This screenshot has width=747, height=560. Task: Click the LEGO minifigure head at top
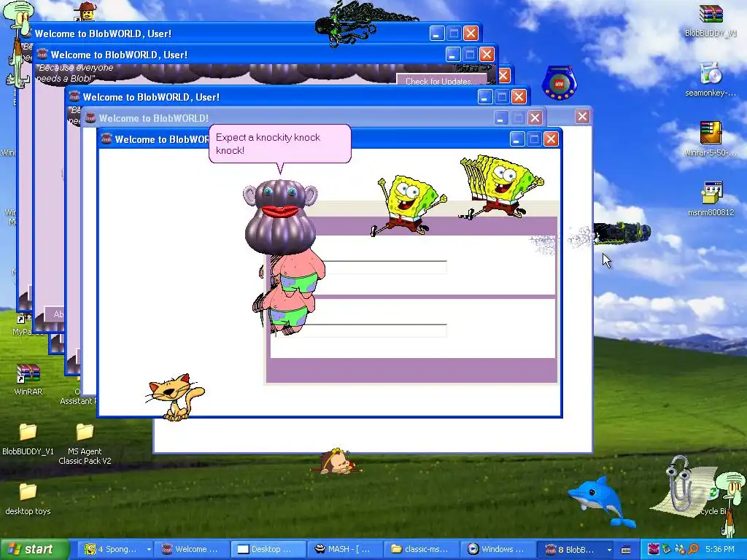pos(86,12)
